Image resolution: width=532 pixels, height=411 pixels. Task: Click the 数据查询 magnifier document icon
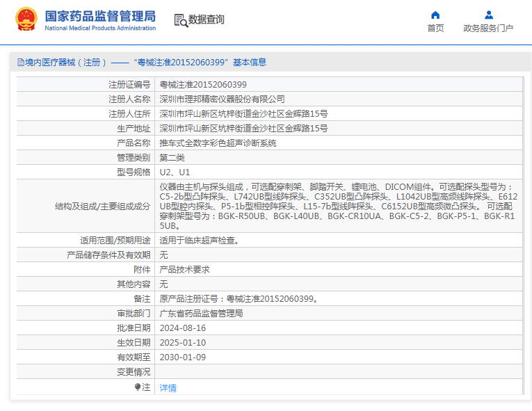click(x=181, y=20)
